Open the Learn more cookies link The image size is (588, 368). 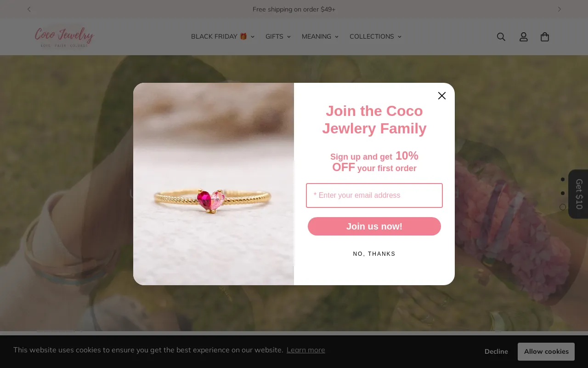[x=305, y=350]
